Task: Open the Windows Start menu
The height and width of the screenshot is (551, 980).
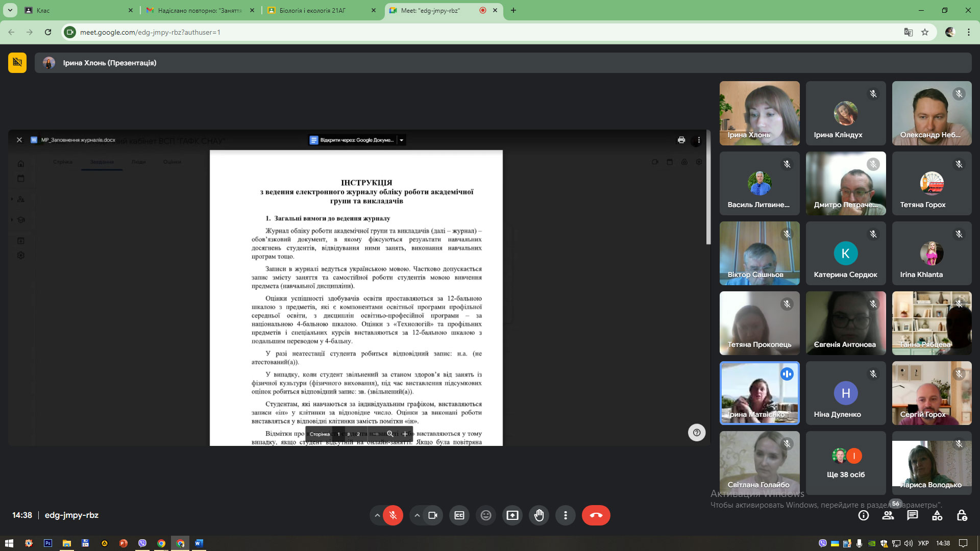Action: (9, 543)
